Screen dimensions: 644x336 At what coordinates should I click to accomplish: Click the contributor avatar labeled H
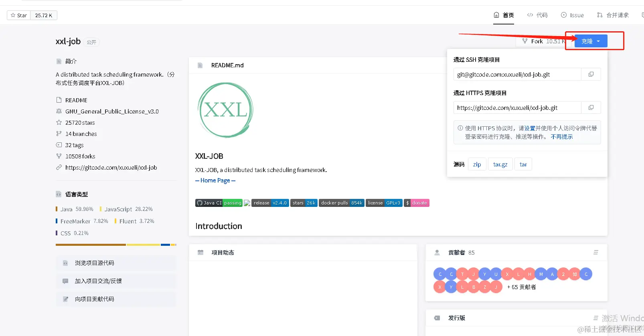pos(530,274)
